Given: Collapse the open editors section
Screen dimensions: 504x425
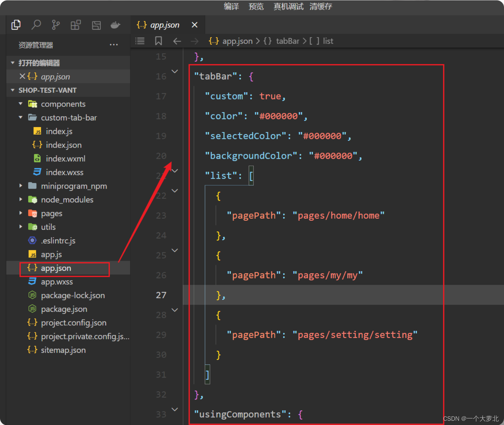Looking at the screenshot, I should point(13,63).
